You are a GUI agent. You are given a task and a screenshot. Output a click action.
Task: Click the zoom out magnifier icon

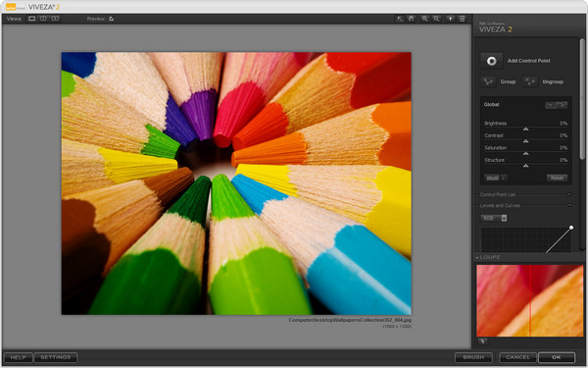tap(436, 19)
